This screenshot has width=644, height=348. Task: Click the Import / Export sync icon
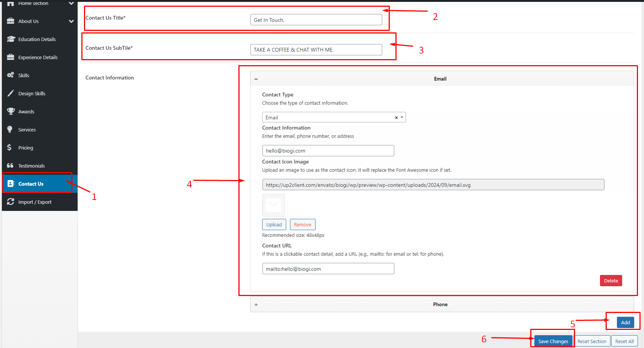pyautogui.click(x=11, y=202)
